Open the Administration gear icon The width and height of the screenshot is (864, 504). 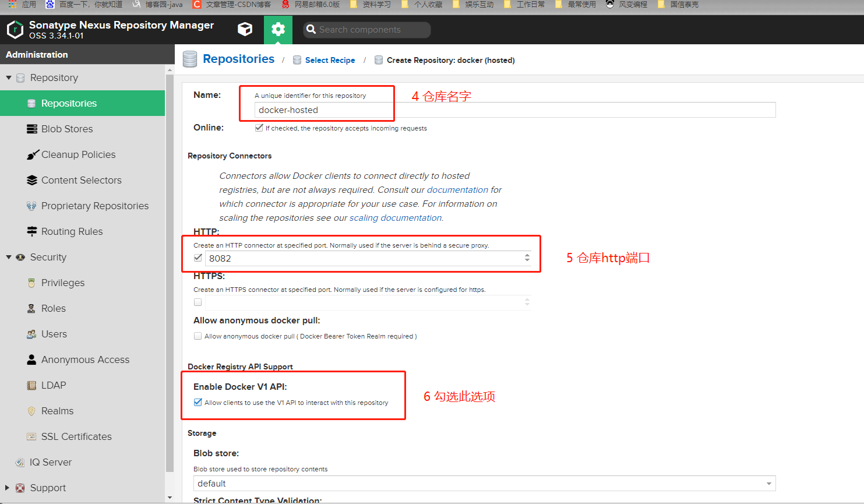point(278,29)
